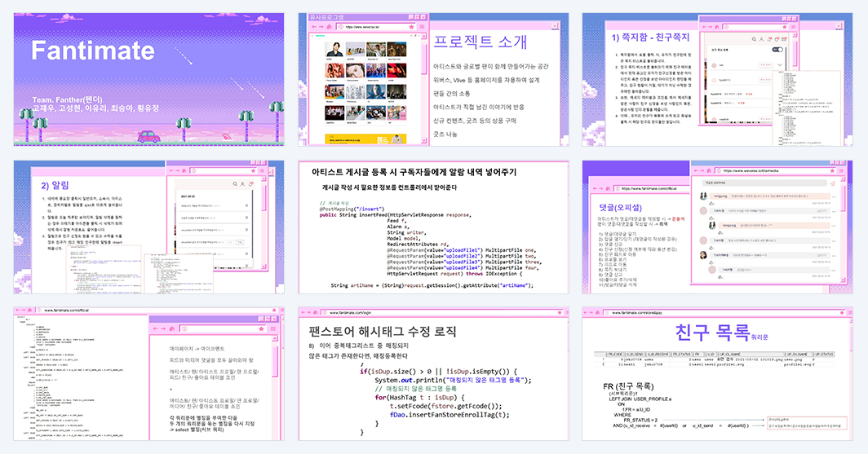The image size is (868, 454).
Task: Click the home icon in the weverse.io/bts/media browser
Action: (x=709, y=171)
